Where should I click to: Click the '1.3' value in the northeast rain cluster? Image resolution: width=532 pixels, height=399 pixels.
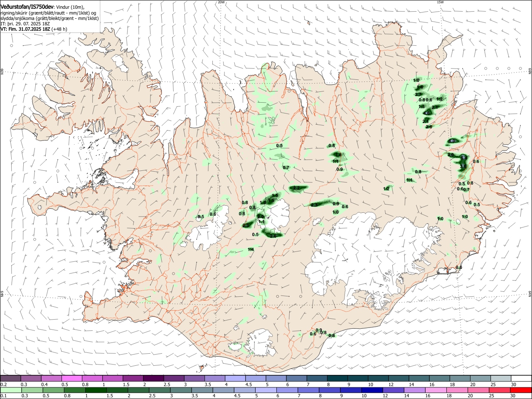pyautogui.click(x=421, y=107)
